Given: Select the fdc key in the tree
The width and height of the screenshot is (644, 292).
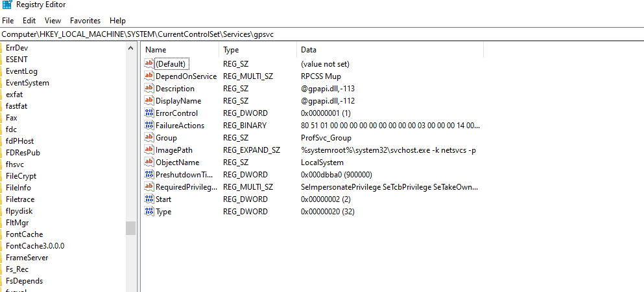Looking at the screenshot, I should [x=11, y=129].
